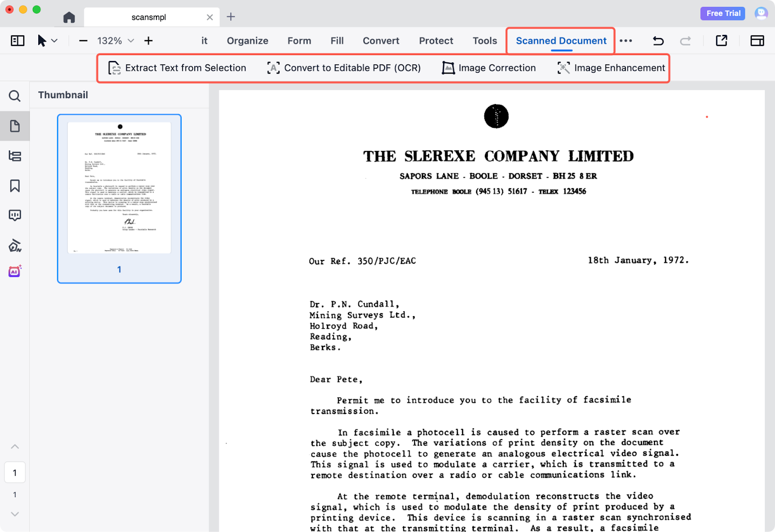Open the AI assistant sidebar icon
Screen dimensions: 775x532
[x=15, y=272]
